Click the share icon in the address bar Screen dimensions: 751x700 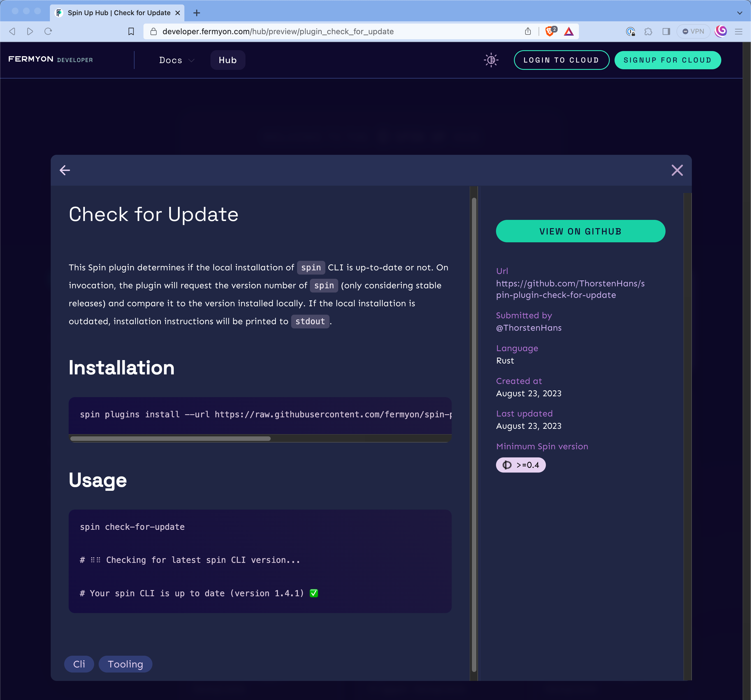coord(528,31)
